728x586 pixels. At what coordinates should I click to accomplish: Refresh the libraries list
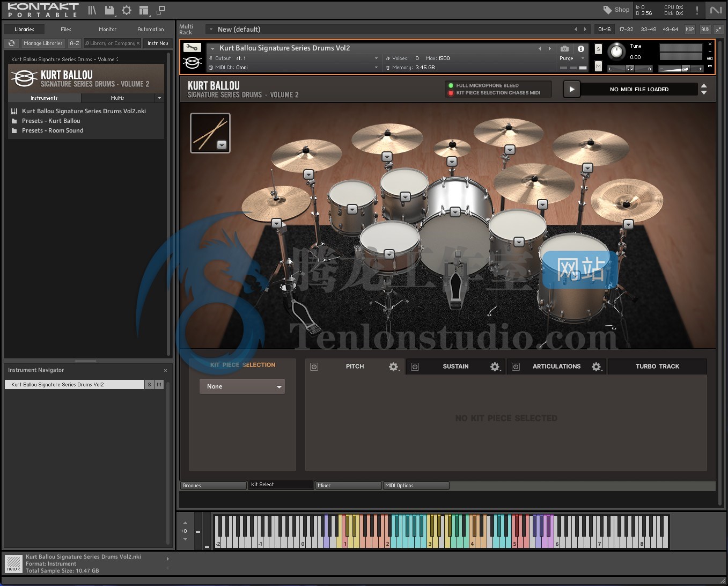(x=12, y=43)
